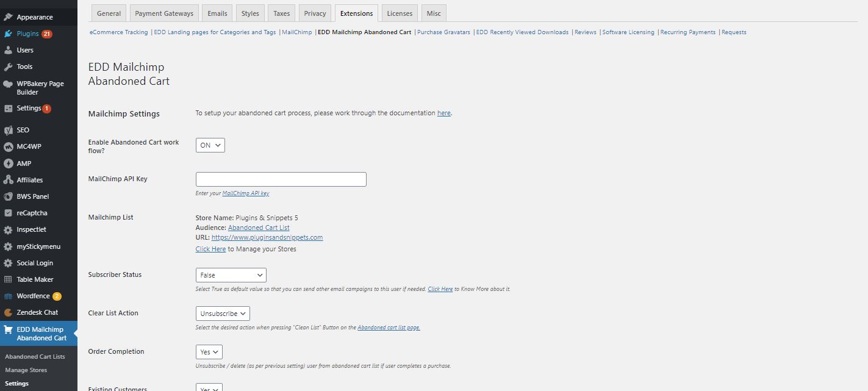Open Manage Stores submenu item

tap(26, 370)
